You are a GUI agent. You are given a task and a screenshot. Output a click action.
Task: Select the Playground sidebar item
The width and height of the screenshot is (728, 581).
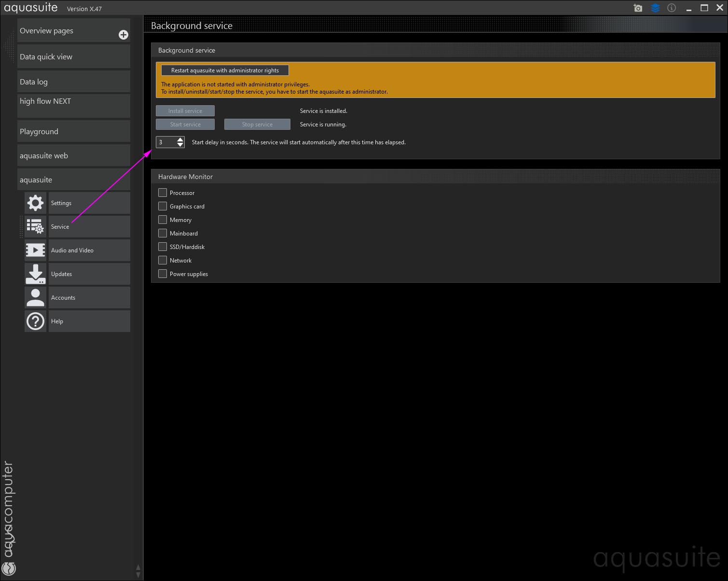pos(73,131)
